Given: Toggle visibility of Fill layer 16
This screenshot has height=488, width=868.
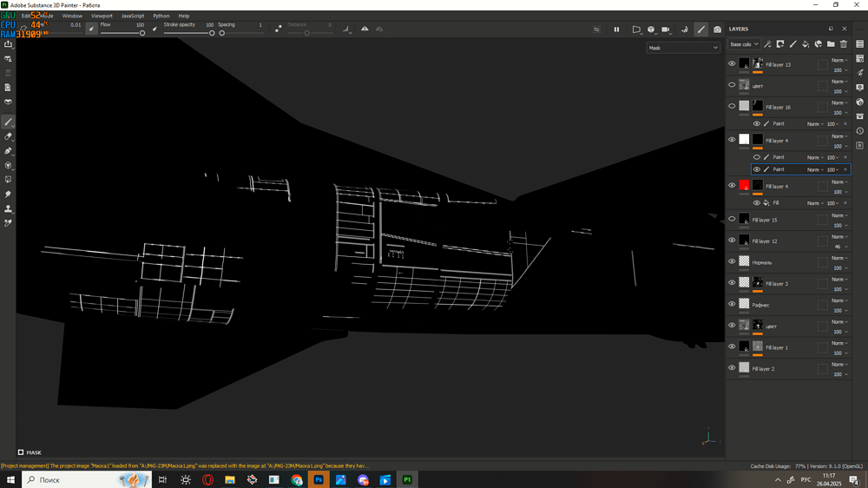Looking at the screenshot, I should coord(732,106).
